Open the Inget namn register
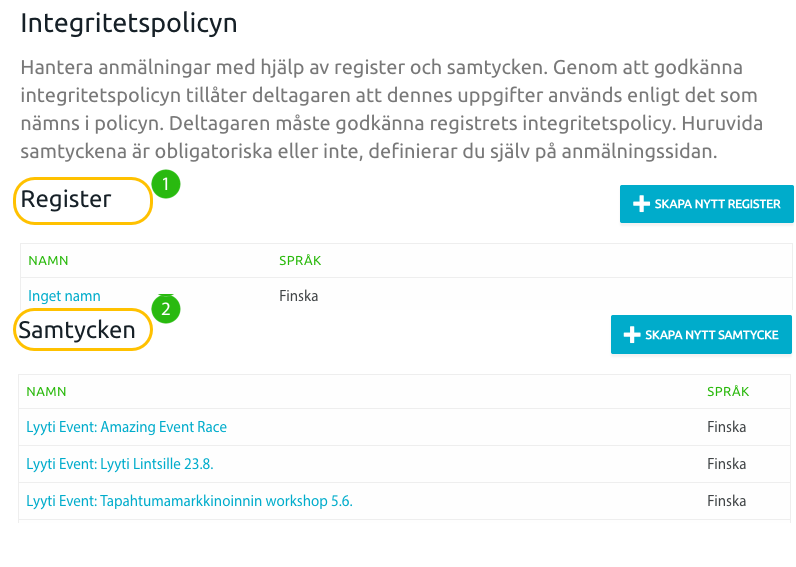The image size is (796, 567). tap(64, 296)
